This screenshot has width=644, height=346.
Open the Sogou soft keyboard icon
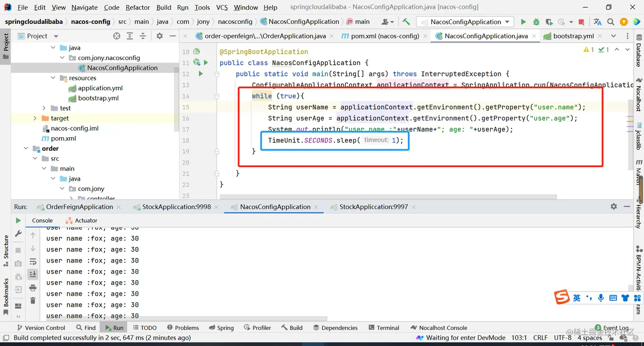tap(613, 298)
